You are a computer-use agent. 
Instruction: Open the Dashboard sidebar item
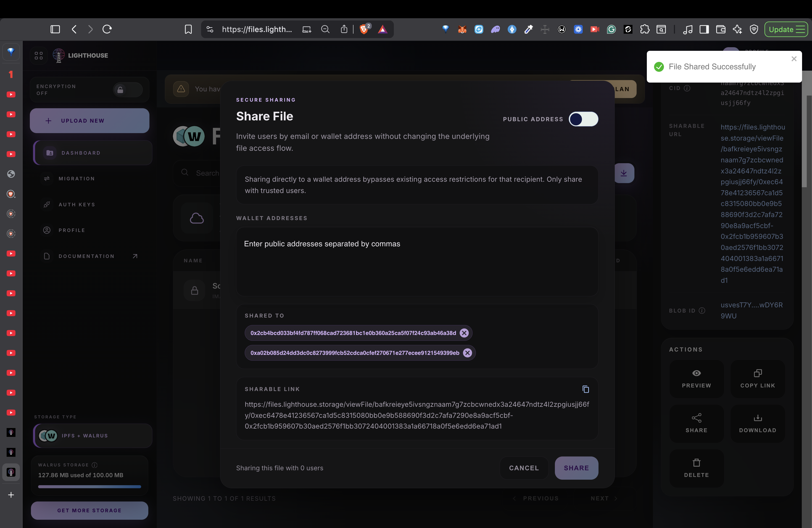pos(93,153)
